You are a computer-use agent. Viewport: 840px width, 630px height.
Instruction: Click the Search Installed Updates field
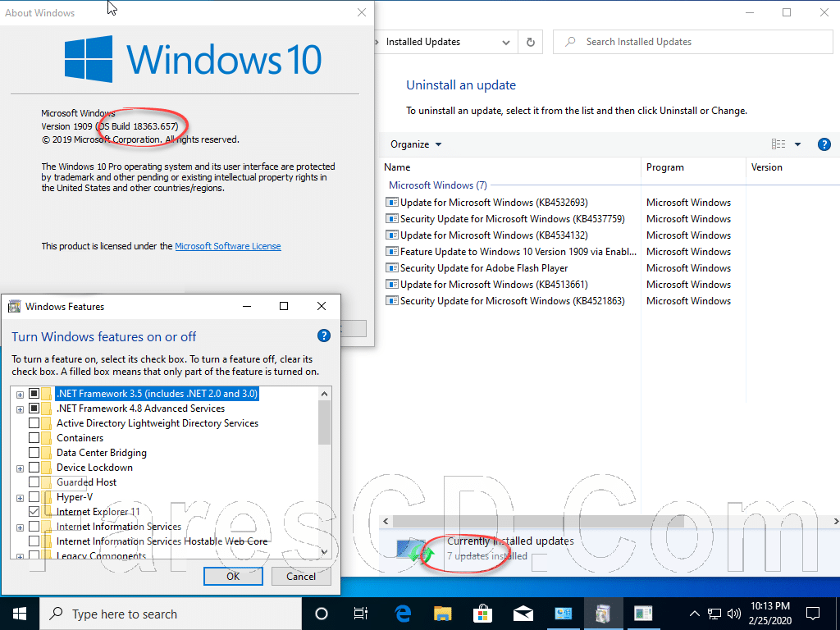(x=692, y=42)
